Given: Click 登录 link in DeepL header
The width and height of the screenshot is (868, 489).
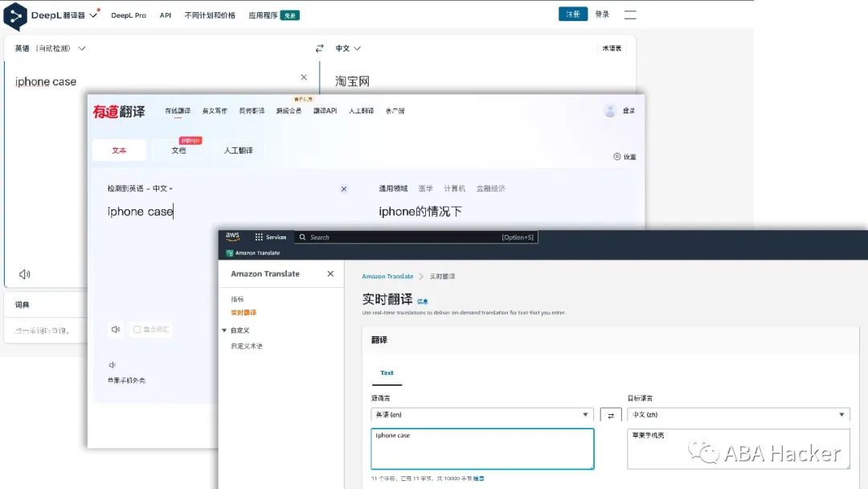Looking at the screenshot, I should (602, 14).
